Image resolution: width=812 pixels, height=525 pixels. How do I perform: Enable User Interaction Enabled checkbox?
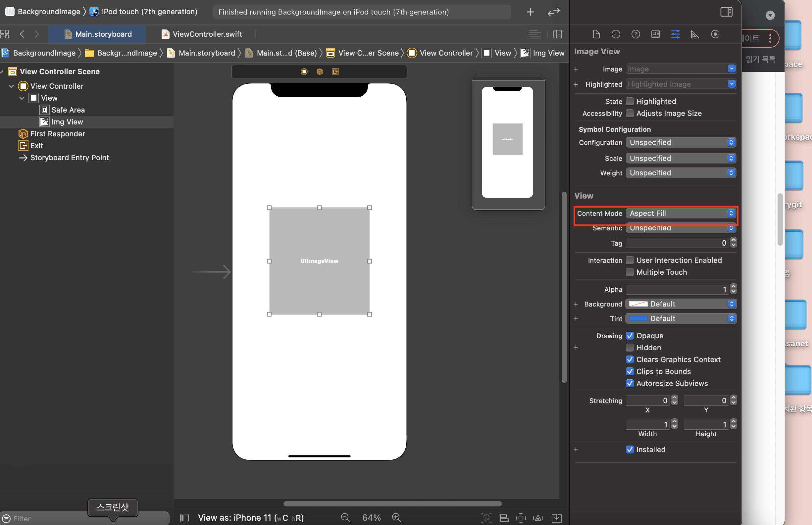(x=630, y=260)
